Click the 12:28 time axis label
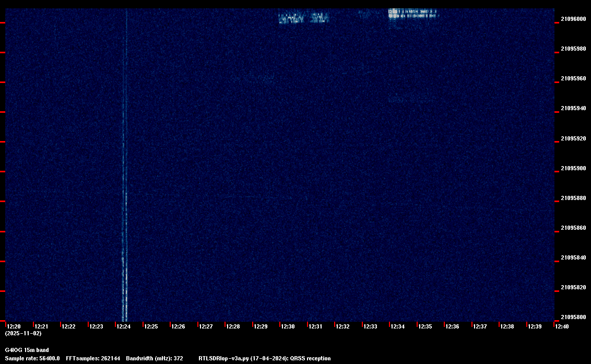The image size is (591, 364). click(x=233, y=326)
